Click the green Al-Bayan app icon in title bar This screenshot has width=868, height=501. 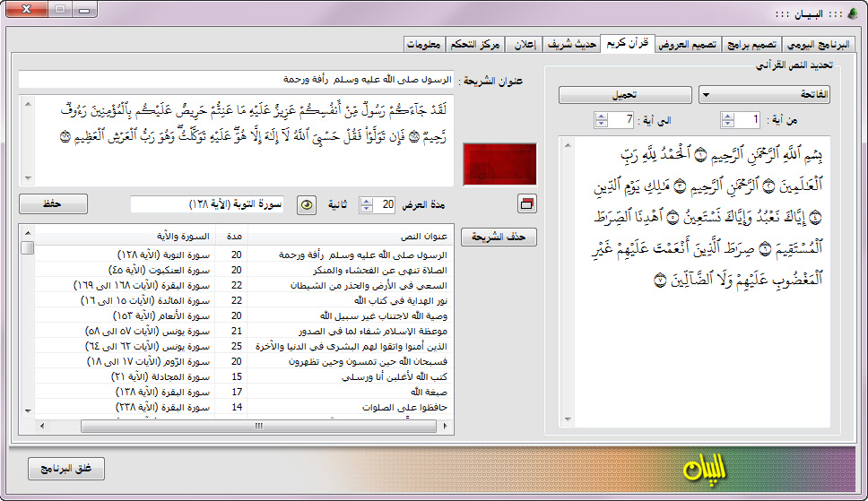pyautogui.click(x=854, y=13)
